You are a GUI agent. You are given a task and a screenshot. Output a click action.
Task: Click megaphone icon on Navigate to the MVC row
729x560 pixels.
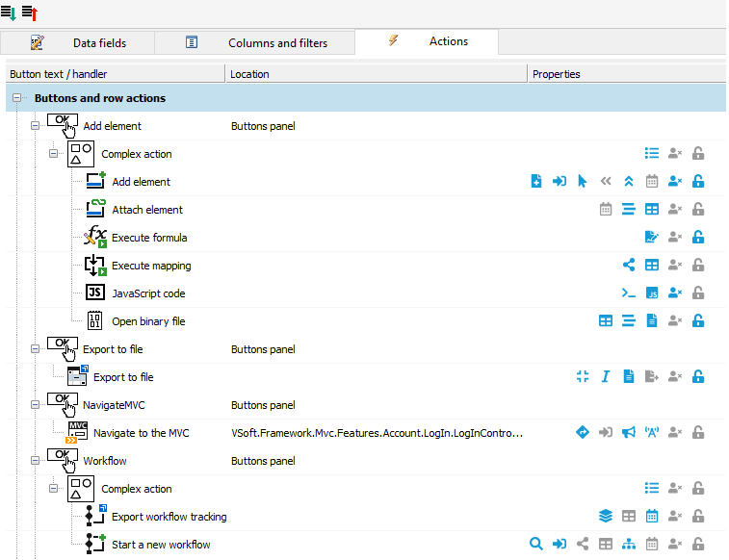[629, 432]
